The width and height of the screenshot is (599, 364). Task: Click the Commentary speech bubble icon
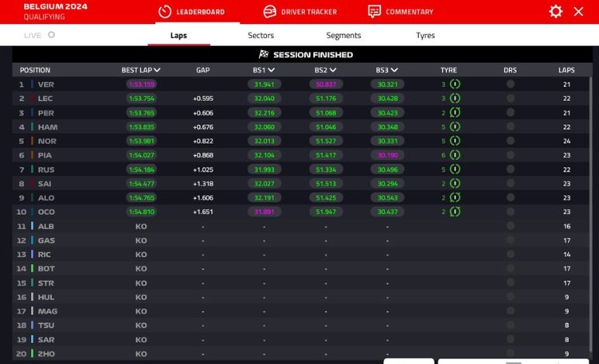click(375, 12)
